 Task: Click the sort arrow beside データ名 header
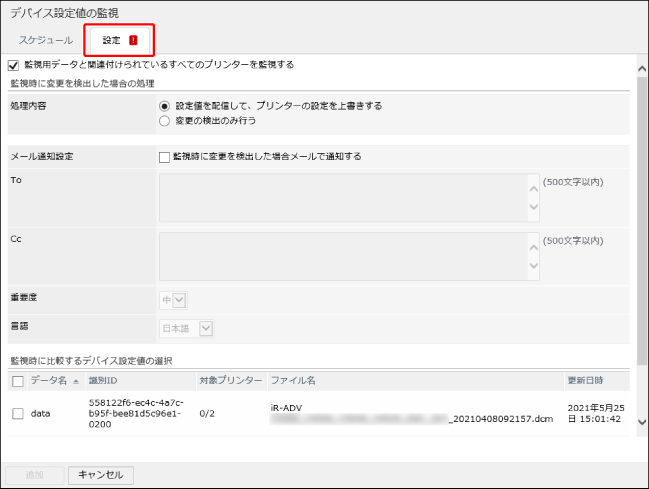pyautogui.click(x=76, y=381)
